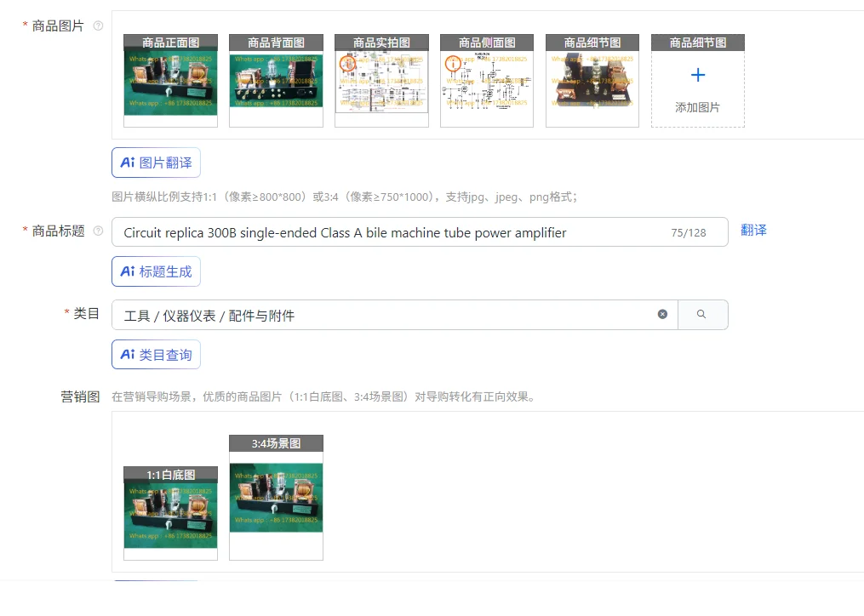
Task: Click the AI 类目查询 button
Action: tap(156, 355)
